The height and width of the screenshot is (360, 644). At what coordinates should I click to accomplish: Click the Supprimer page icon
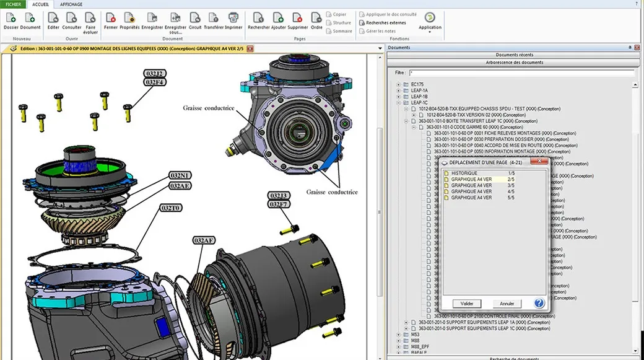click(298, 18)
